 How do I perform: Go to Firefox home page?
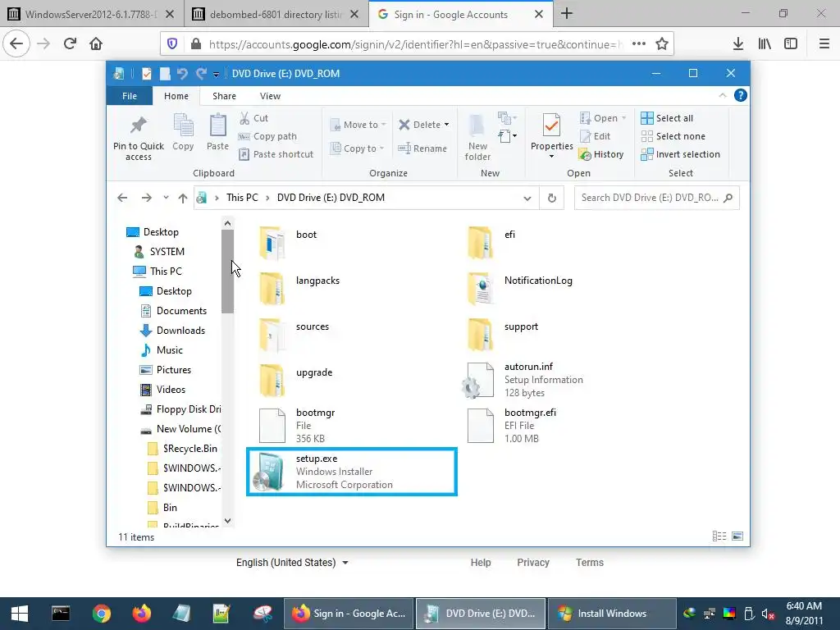tap(96, 44)
